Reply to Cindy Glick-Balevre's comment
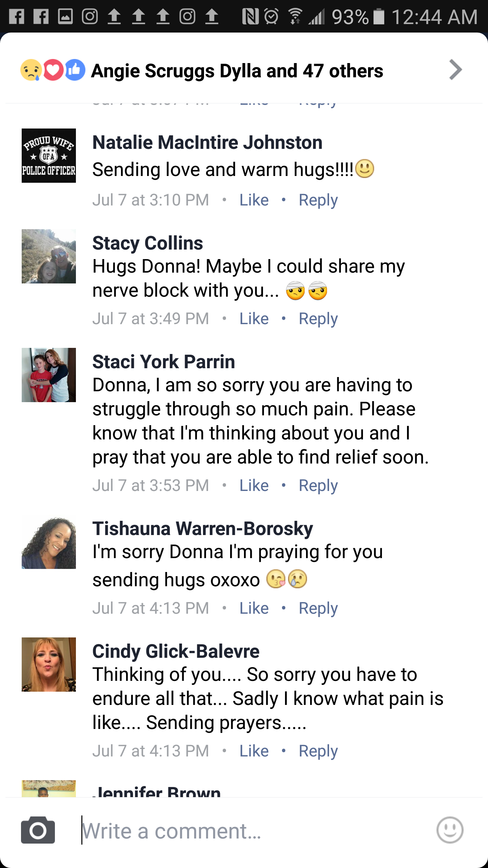The image size is (488, 868). click(x=318, y=751)
